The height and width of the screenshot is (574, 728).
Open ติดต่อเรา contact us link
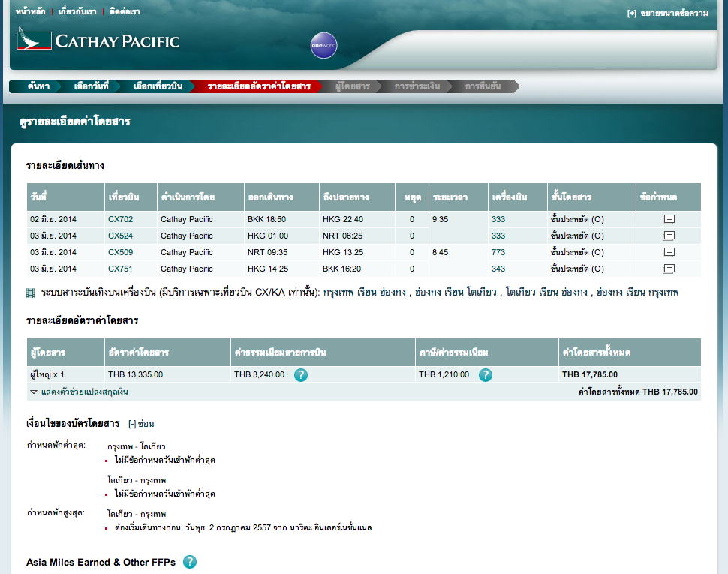(x=125, y=11)
